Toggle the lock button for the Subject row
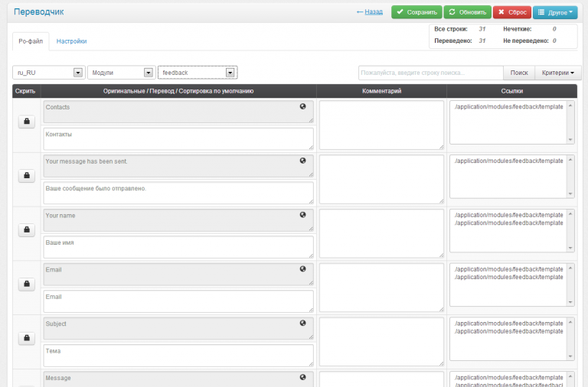The image size is (588, 387). 27,338
